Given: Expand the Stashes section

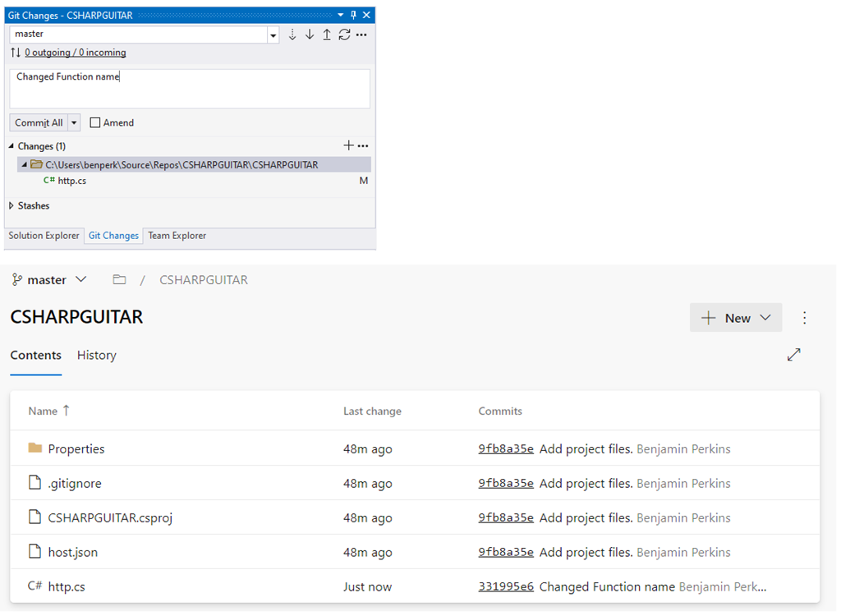Looking at the screenshot, I should tap(10, 205).
